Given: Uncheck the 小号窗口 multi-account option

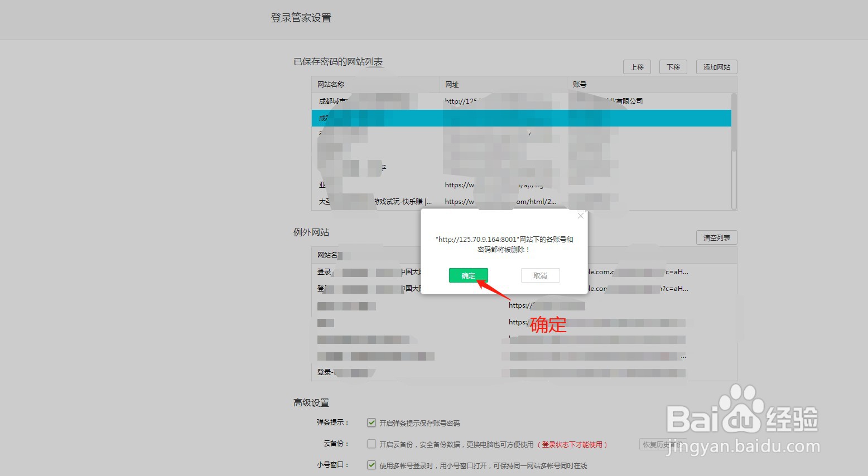Looking at the screenshot, I should pos(371,464).
